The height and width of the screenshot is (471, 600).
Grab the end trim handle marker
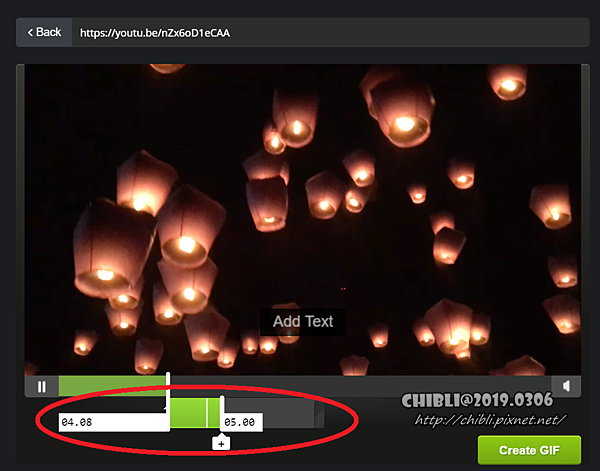pos(222,405)
